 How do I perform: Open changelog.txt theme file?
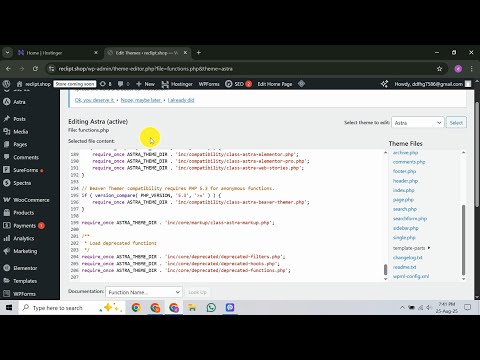tap(408, 257)
